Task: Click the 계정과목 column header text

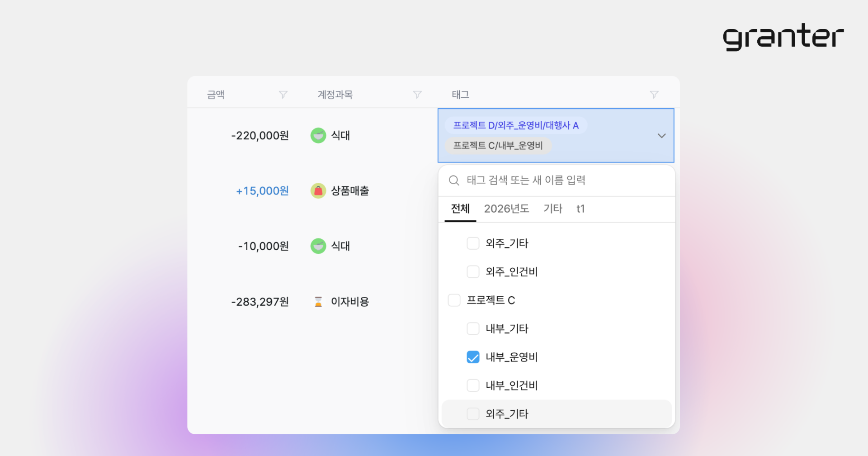Action: coord(335,95)
